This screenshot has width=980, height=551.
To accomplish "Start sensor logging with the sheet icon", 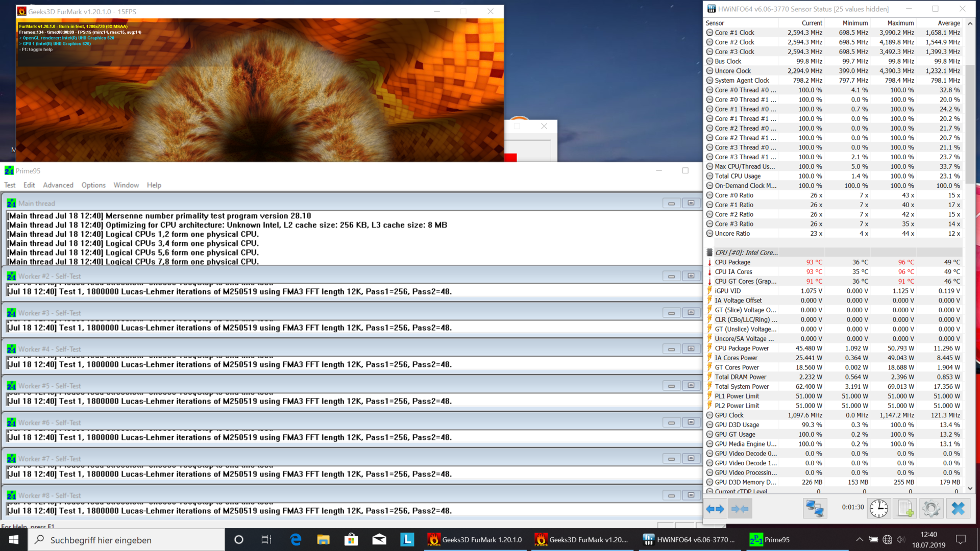I will [x=905, y=509].
